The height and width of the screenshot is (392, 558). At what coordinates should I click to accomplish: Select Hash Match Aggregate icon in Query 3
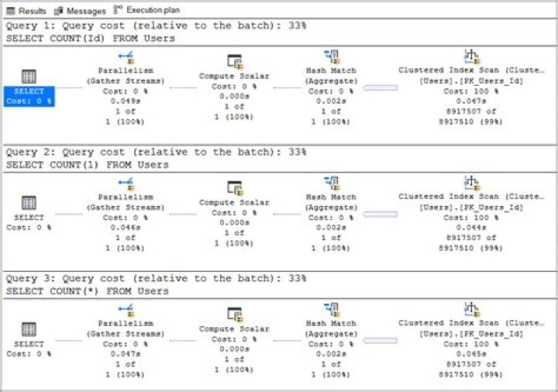(332, 310)
